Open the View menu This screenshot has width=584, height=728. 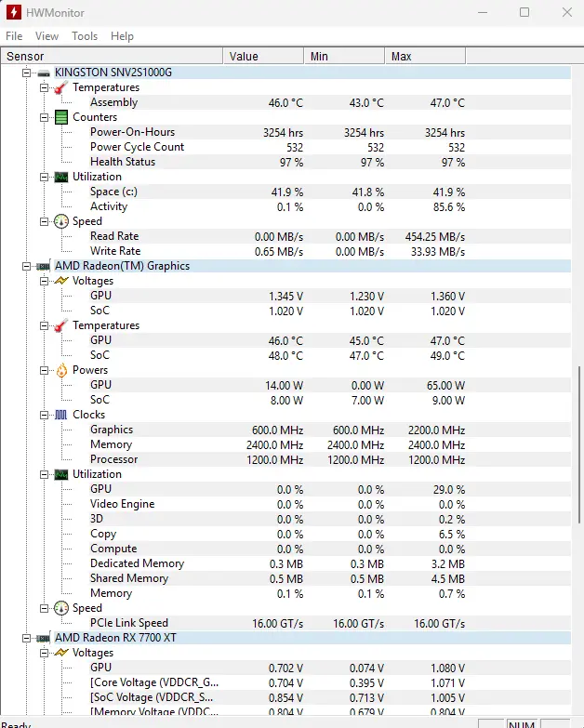(x=46, y=36)
